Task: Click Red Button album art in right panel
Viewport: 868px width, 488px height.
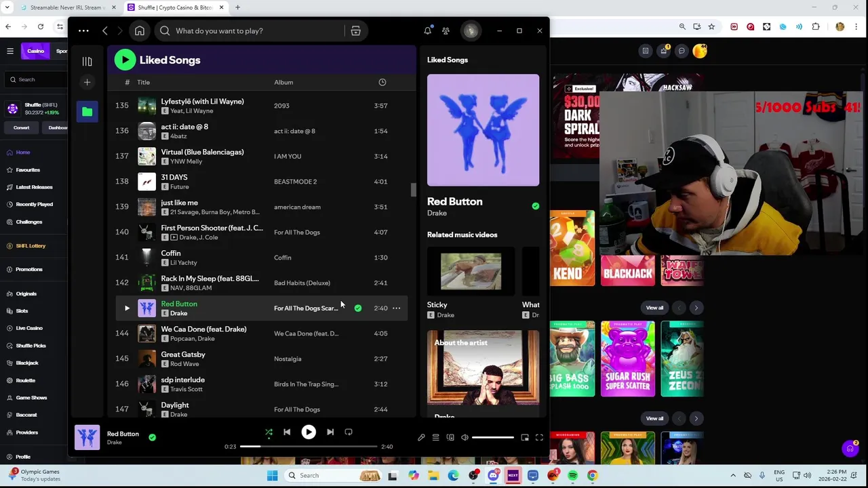Action: point(483,130)
